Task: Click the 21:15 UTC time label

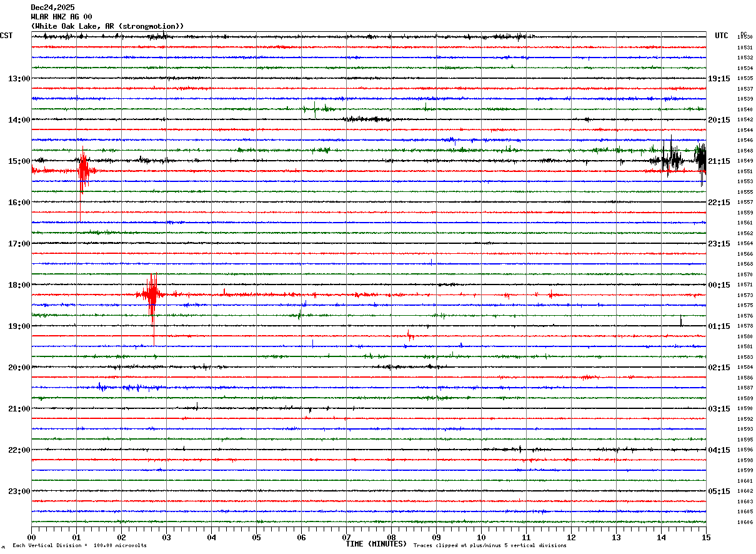Action: [x=719, y=161]
